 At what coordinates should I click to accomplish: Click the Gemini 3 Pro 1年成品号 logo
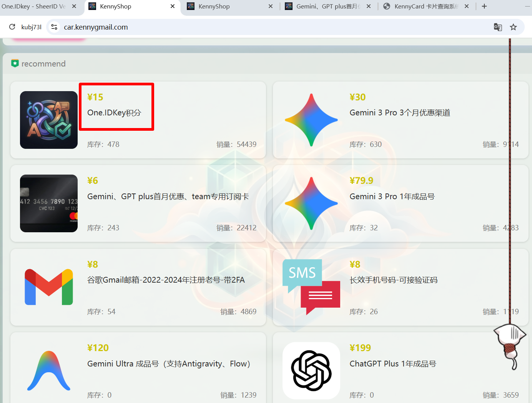[311, 203]
